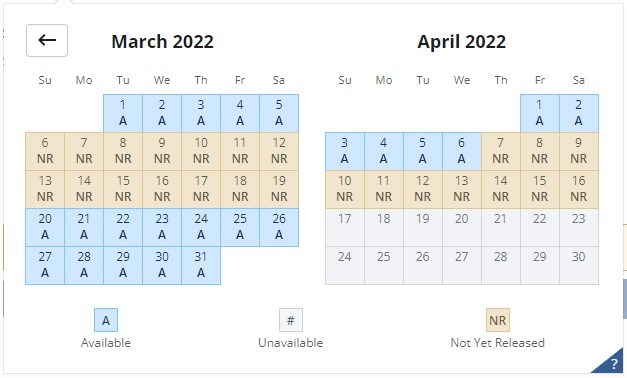Choose April 6 available date

pyautogui.click(x=461, y=151)
